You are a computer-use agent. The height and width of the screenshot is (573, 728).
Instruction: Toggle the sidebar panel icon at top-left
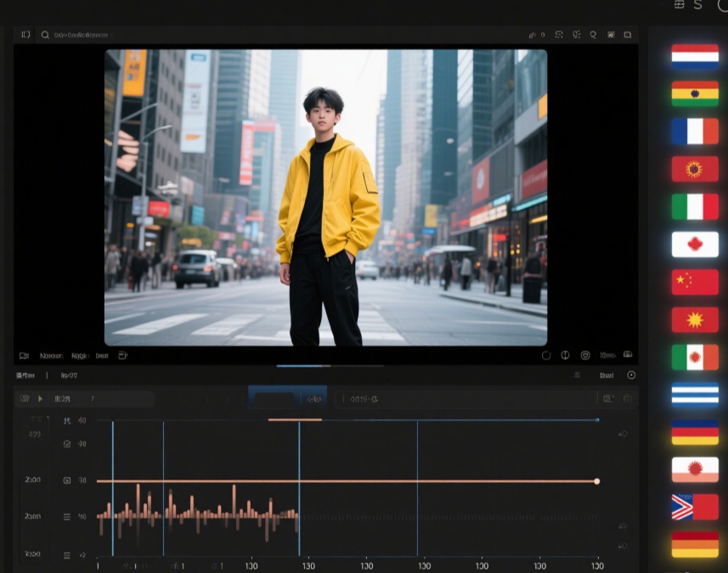point(25,35)
